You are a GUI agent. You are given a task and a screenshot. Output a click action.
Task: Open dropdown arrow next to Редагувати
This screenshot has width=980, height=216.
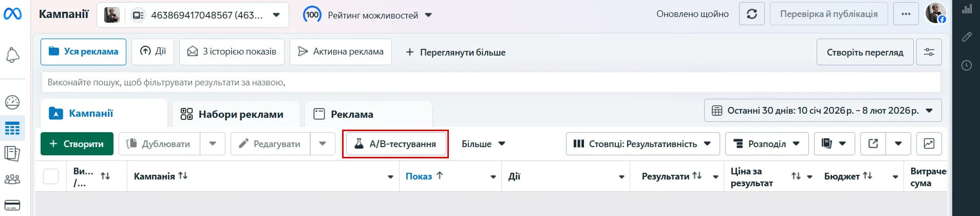323,143
